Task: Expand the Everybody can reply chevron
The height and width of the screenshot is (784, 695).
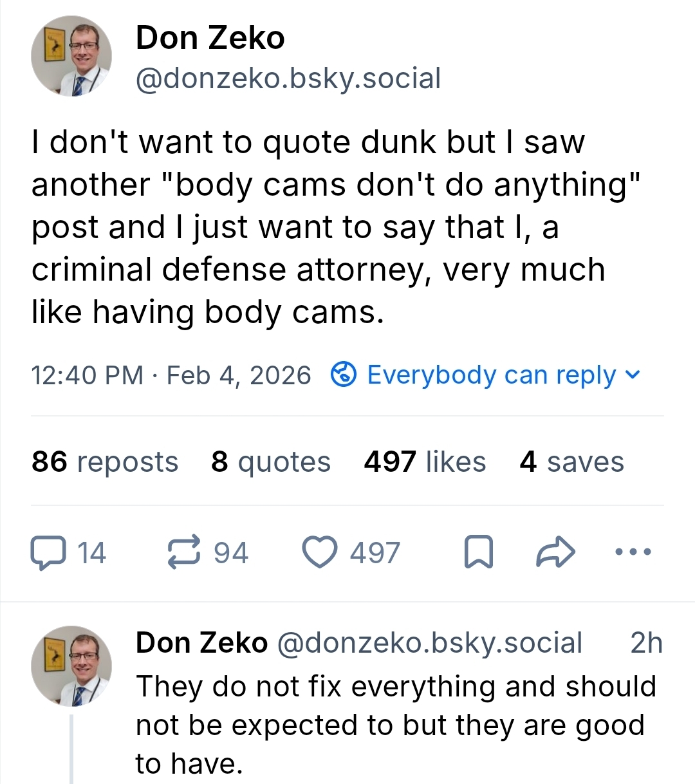Action: [x=633, y=374]
